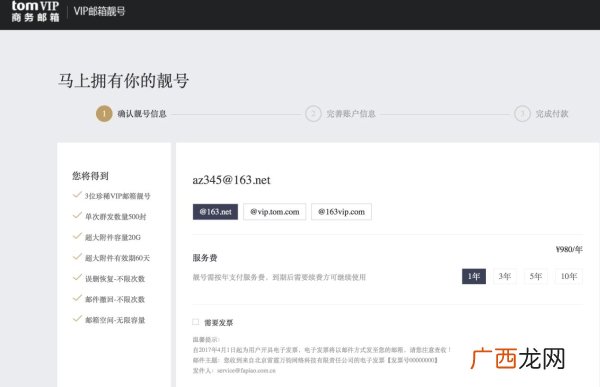Click the ¥980/年 price text
Image resolution: width=600 pixels, height=387 pixels.
569,250
